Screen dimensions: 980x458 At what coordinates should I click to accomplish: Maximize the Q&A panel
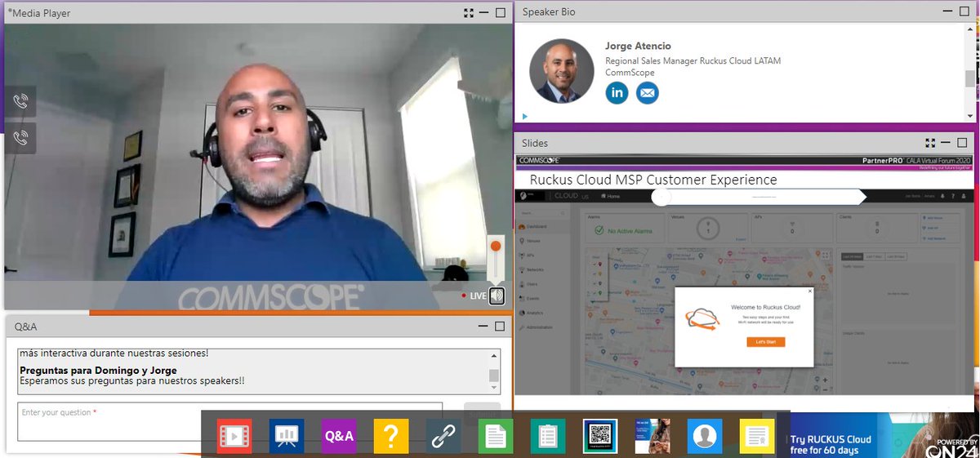500,327
